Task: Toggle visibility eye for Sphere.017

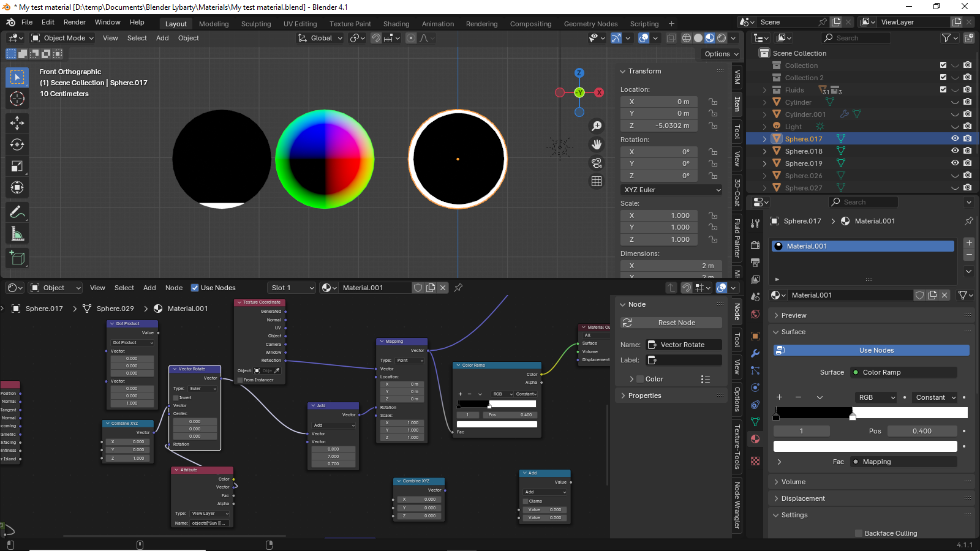Action: point(955,139)
